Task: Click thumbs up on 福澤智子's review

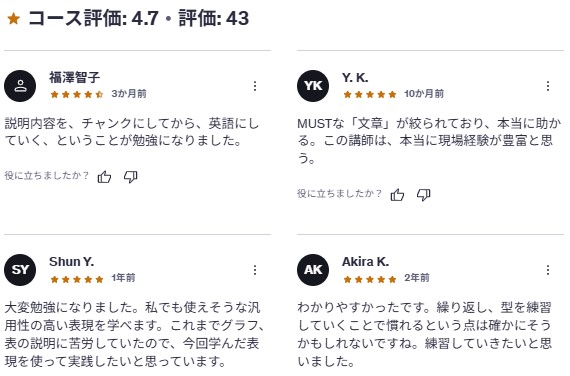Action: click(x=104, y=177)
